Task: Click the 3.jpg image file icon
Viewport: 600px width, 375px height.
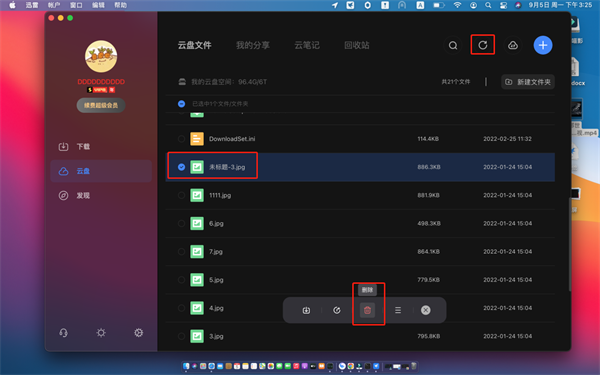Action: pyautogui.click(x=197, y=336)
